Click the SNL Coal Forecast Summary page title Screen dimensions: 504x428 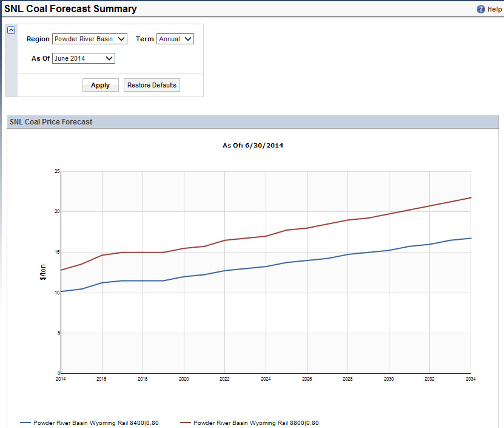pos(70,9)
